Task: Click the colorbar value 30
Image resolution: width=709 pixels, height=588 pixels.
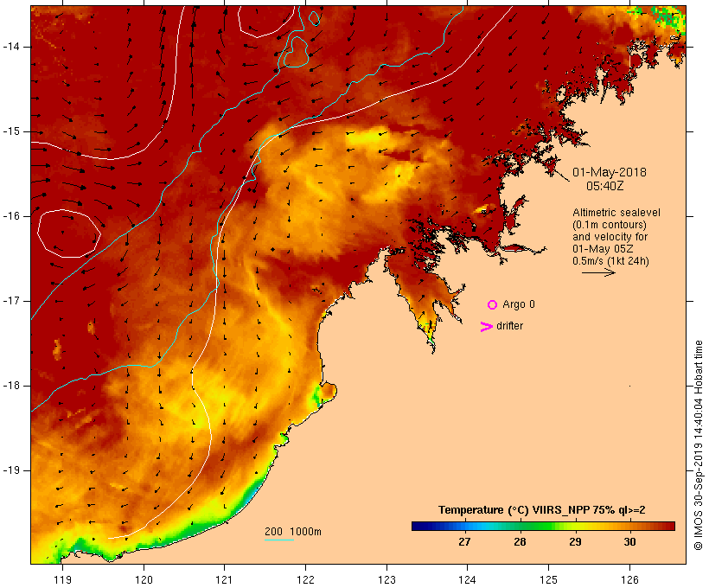Action: 629,541
